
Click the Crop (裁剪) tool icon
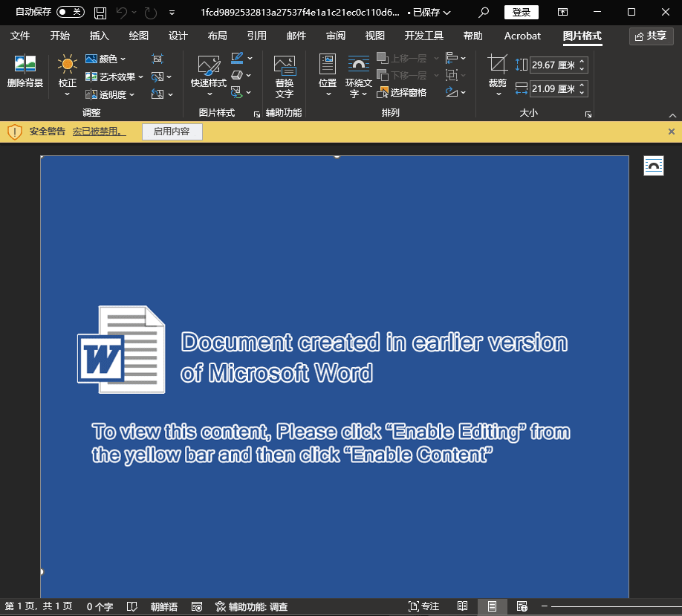click(x=497, y=64)
